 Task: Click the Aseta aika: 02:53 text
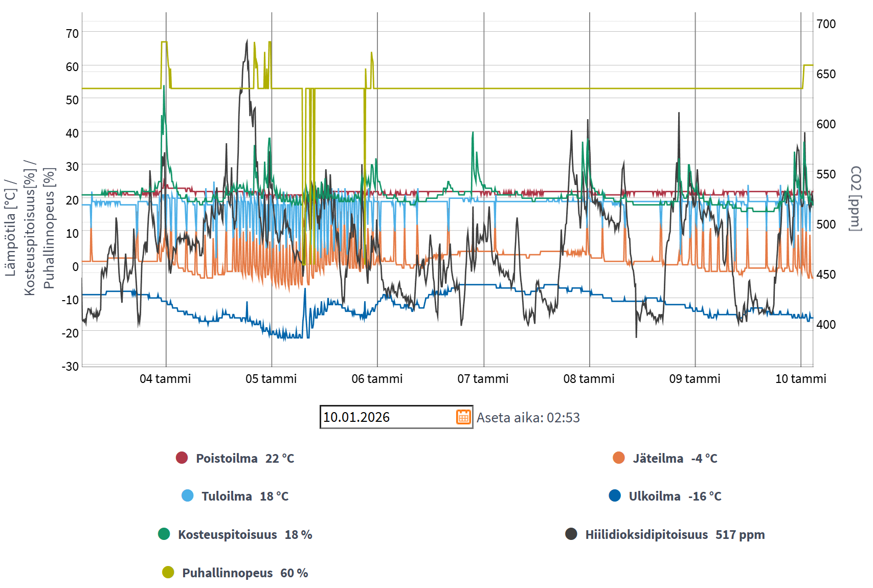528,418
